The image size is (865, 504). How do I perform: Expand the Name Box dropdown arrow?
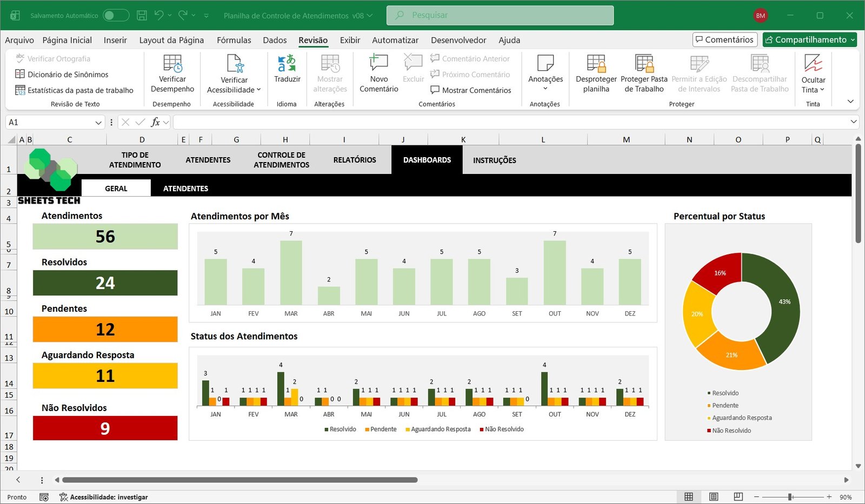pyautogui.click(x=98, y=123)
